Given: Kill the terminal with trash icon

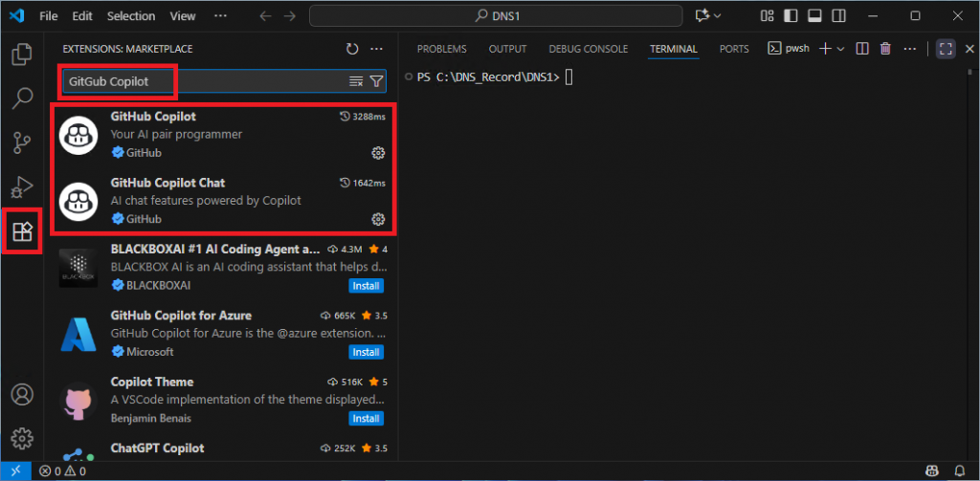Looking at the screenshot, I should 885,49.
